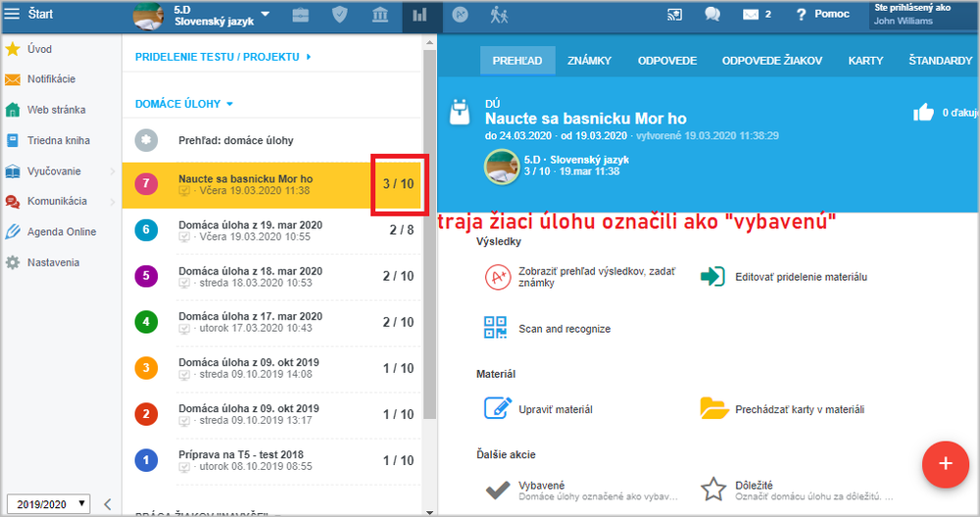Switch to the KARTY tab
The height and width of the screenshot is (517, 980).
[x=865, y=61]
